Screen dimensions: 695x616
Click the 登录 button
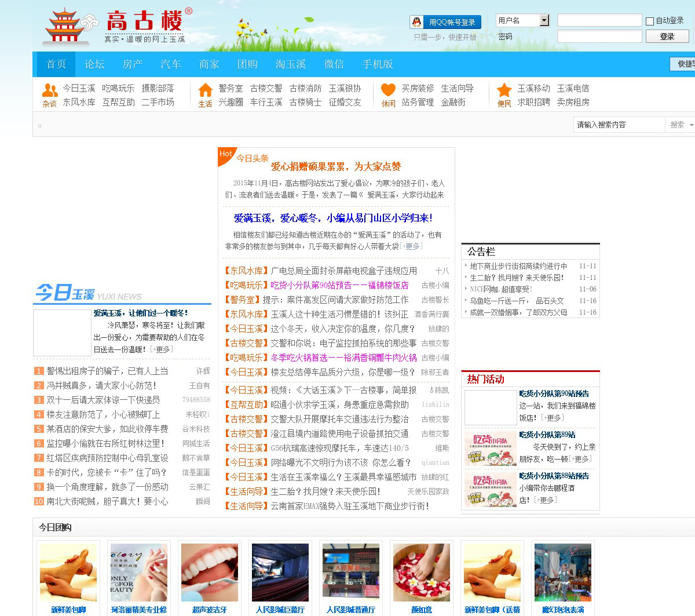667,36
